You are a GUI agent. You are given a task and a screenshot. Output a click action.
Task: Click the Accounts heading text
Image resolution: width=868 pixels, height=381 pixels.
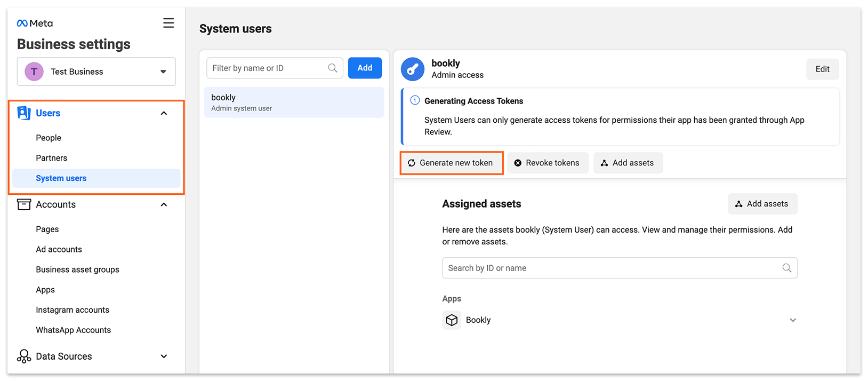(56, 204)
